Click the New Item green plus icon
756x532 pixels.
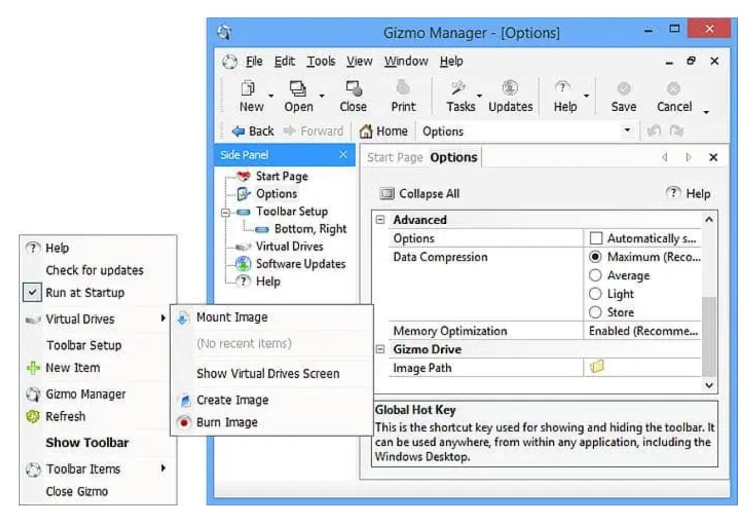coord(33,368)
